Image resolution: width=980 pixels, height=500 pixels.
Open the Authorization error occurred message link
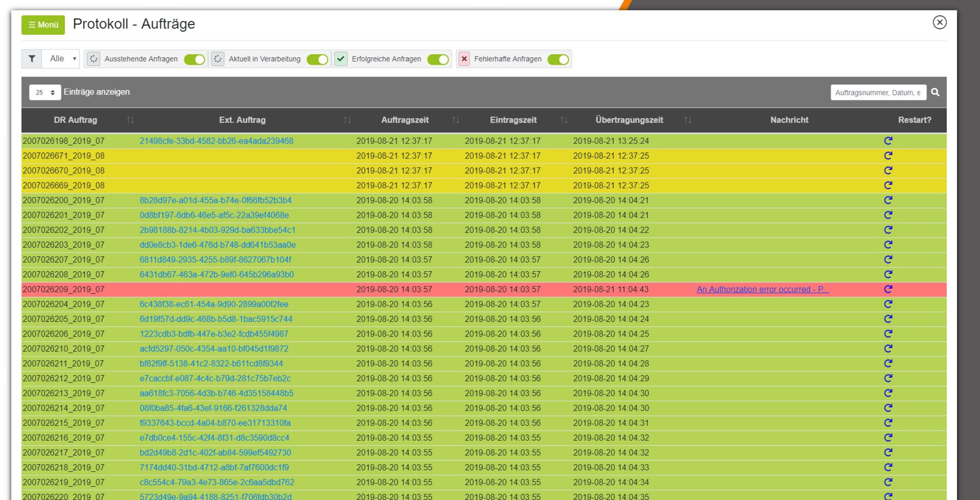[x=763, y=289]
